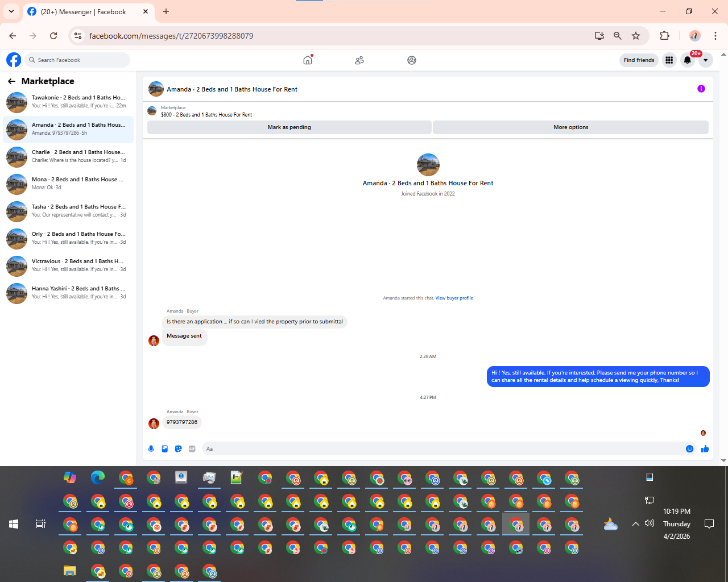
Task: Open the Groups icon in top navigation
Action: (x=412, y=60)
